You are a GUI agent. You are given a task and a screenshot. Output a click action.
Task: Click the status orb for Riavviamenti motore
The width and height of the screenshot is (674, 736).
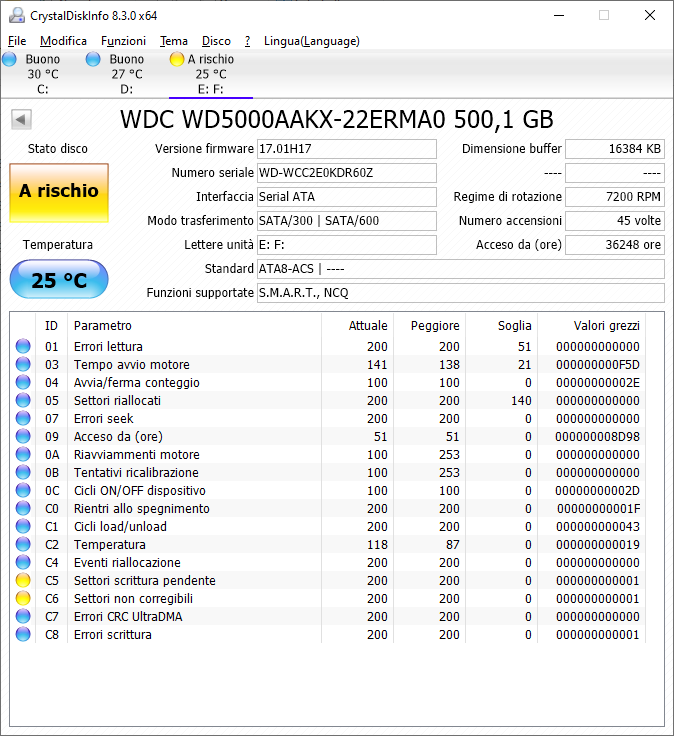tap(23, 454)
